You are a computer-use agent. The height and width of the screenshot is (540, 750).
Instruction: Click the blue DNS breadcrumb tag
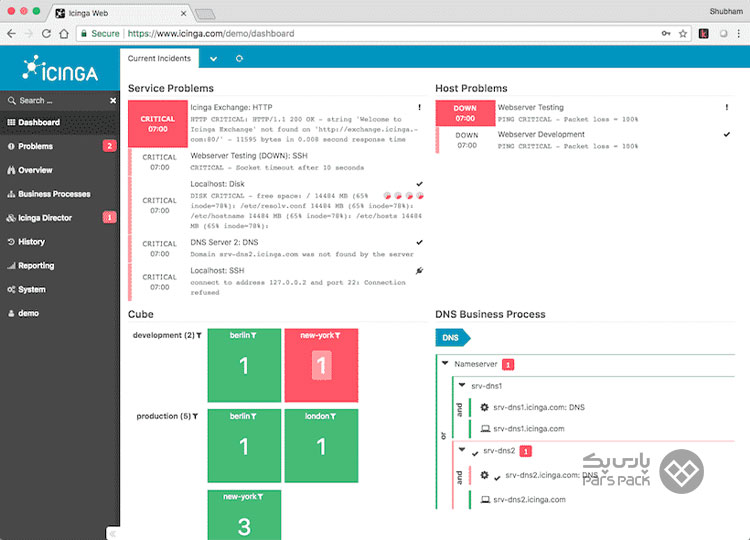coord(452,338)
